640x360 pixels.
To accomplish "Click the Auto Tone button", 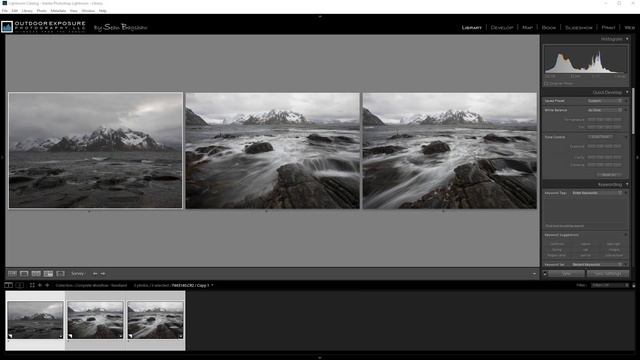I will pos(600,137).
